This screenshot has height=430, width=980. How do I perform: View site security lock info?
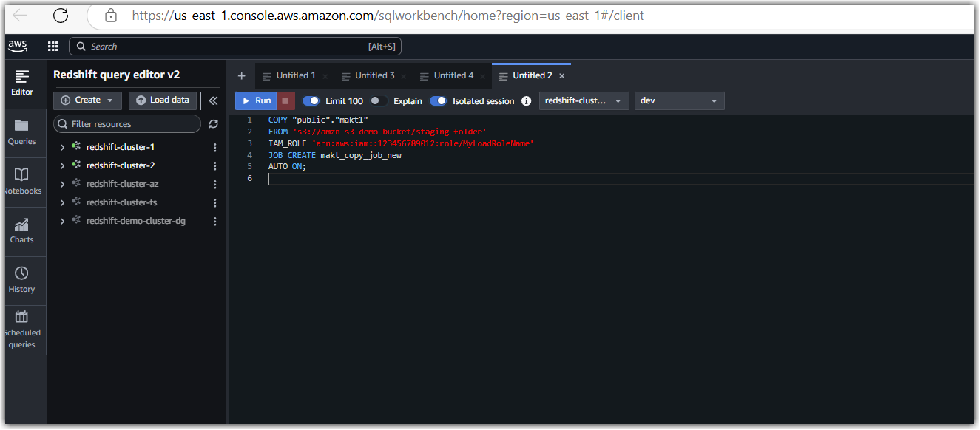point(111,16)
